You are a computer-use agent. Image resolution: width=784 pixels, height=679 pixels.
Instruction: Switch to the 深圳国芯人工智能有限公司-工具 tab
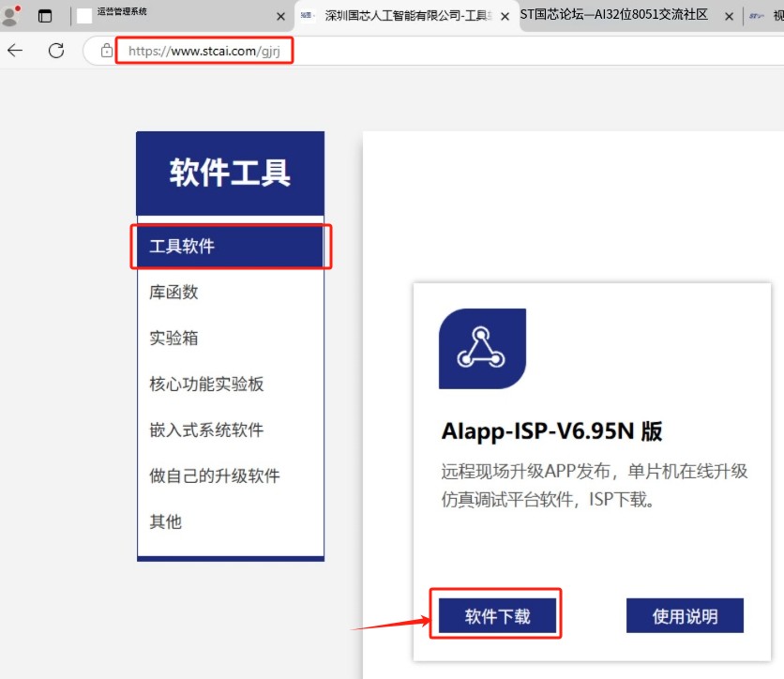pos(405,16)
